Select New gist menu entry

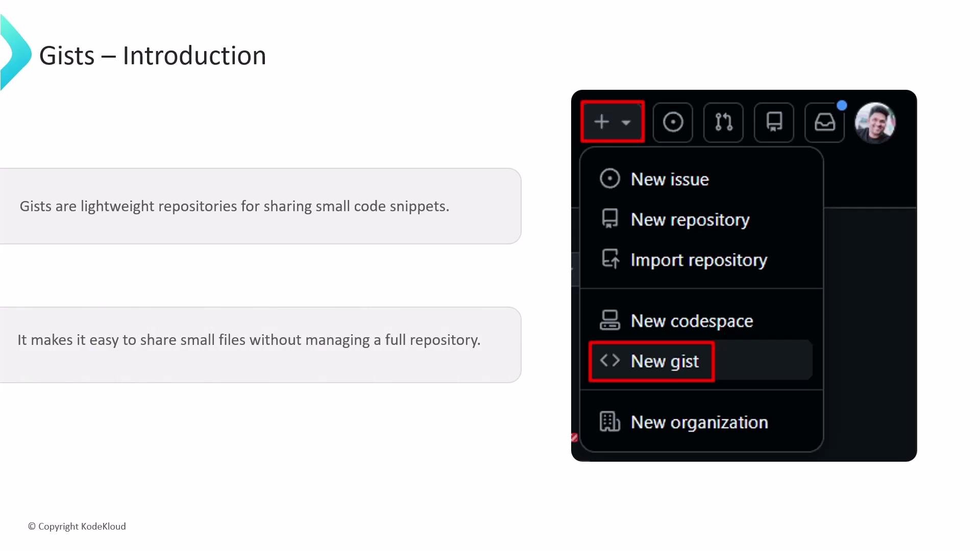701,361
